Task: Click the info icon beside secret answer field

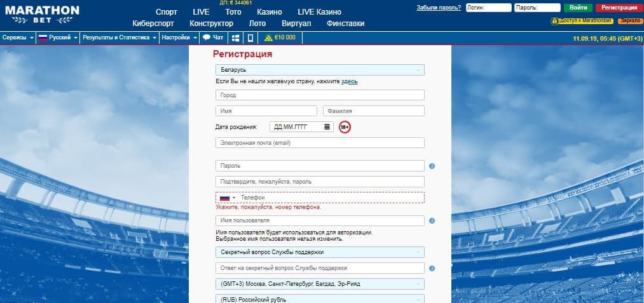Action: 432,269
